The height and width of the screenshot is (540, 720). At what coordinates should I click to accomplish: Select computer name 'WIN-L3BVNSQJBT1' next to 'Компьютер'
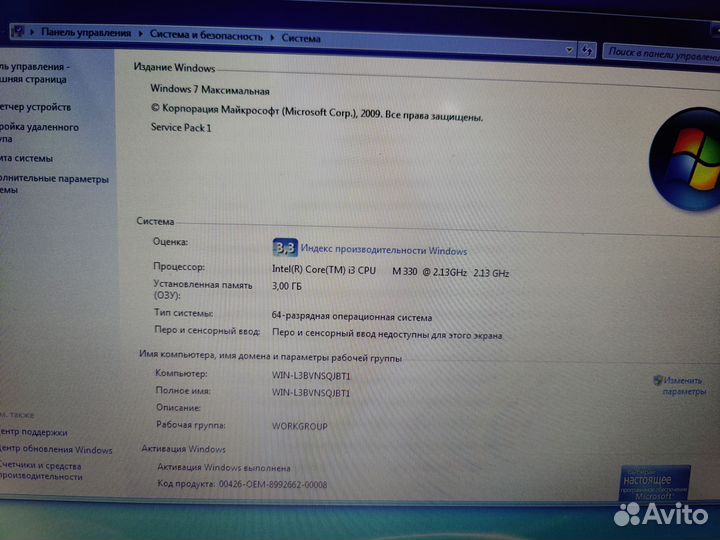coord(311,376)
